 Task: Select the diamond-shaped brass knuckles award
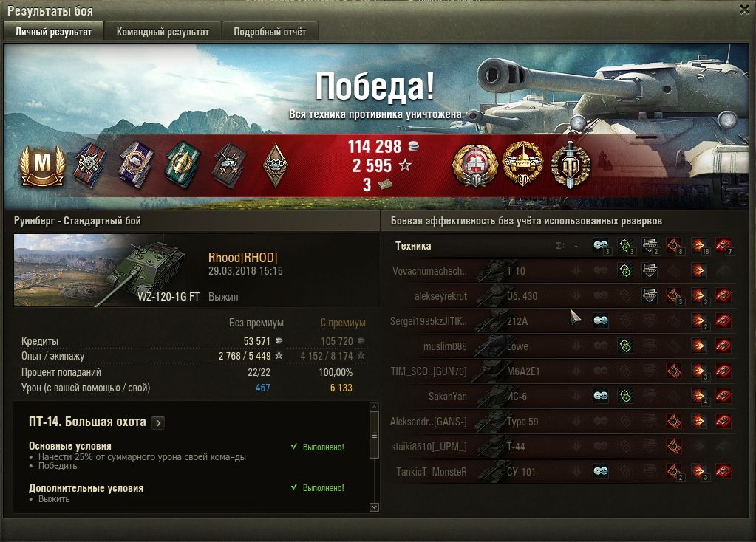276,165
